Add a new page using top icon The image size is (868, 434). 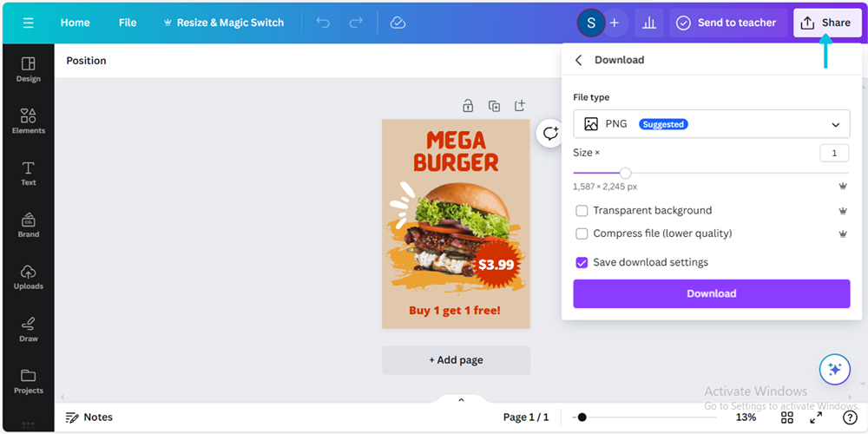pos(519,105)
